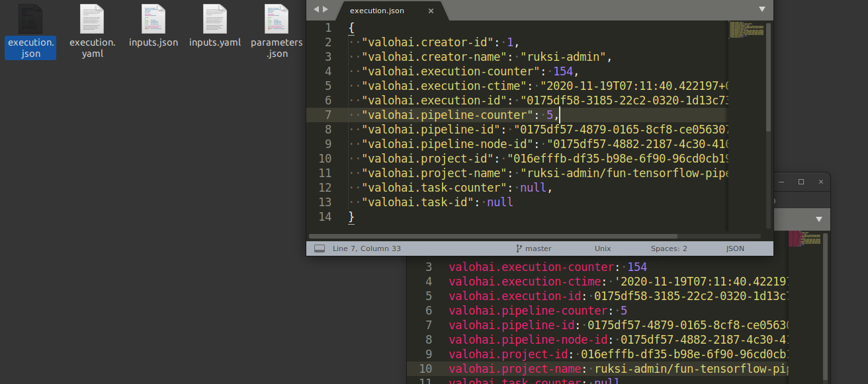Change line endings from Unix
868x384 pixels.
pyautogui.click(x=603, y=249)
